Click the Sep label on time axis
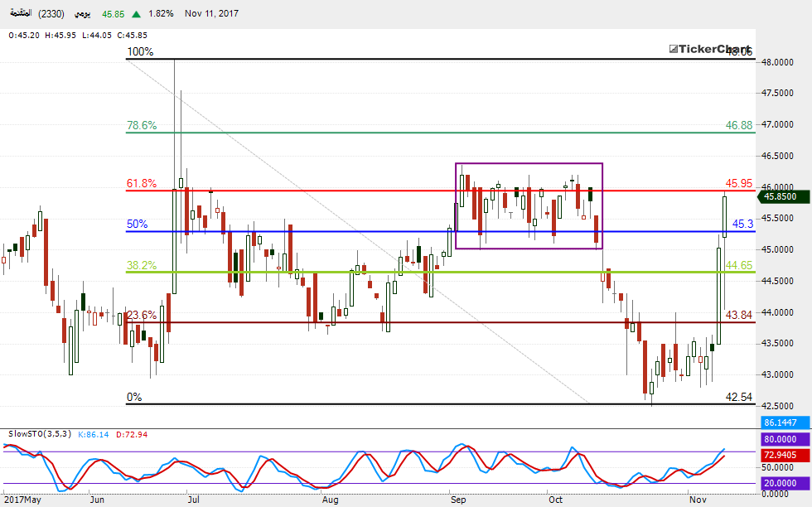Screen dimensions: 812x507 pos(458,500)
